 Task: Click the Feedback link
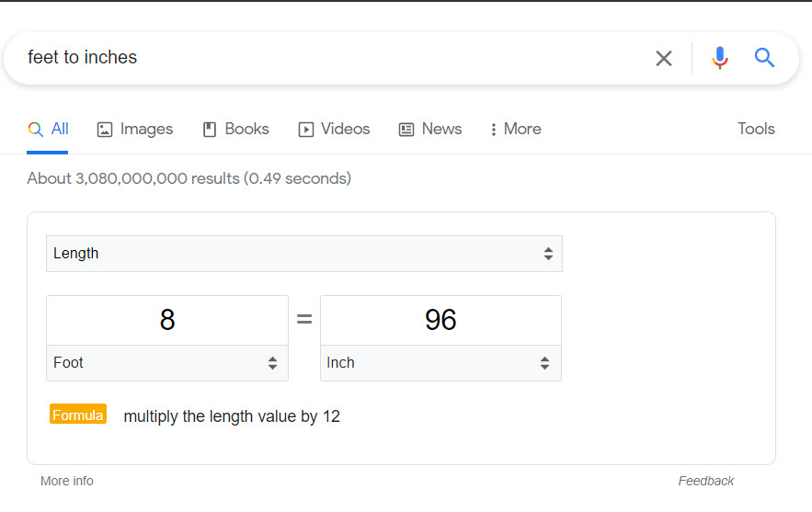pyautogui.click(x=706, y=481)
